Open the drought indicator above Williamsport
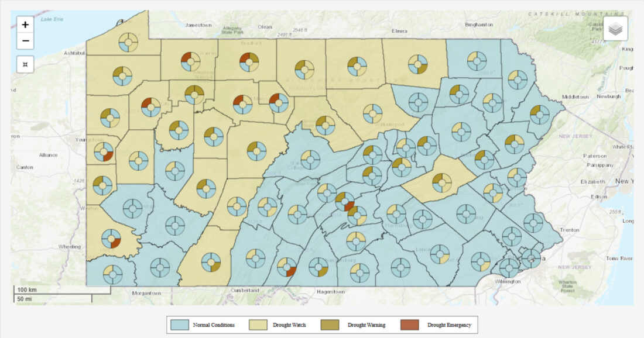Image resolution: width=644 pixels, height=338 pixels. [x=372, y=113]
